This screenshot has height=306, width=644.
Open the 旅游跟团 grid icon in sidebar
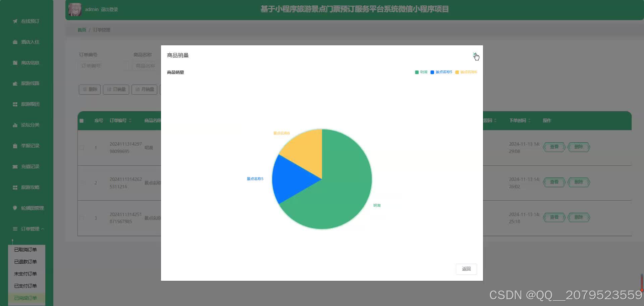click(15, 104)
